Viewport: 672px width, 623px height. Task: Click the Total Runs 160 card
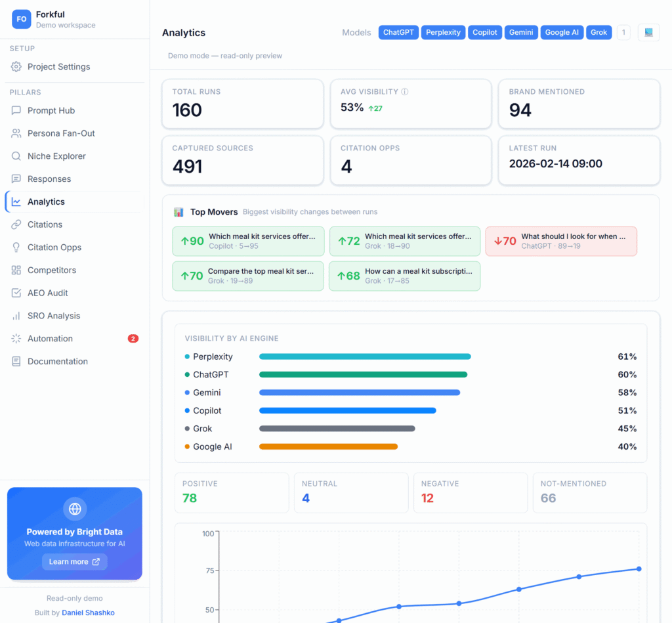(x=243, y=104)
